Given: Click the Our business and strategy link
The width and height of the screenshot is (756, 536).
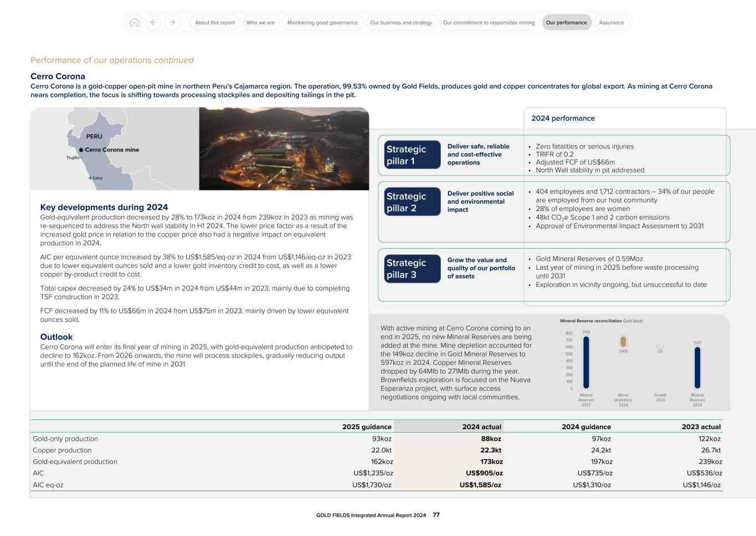Looking at the screenshot, I should pos(401,22).
